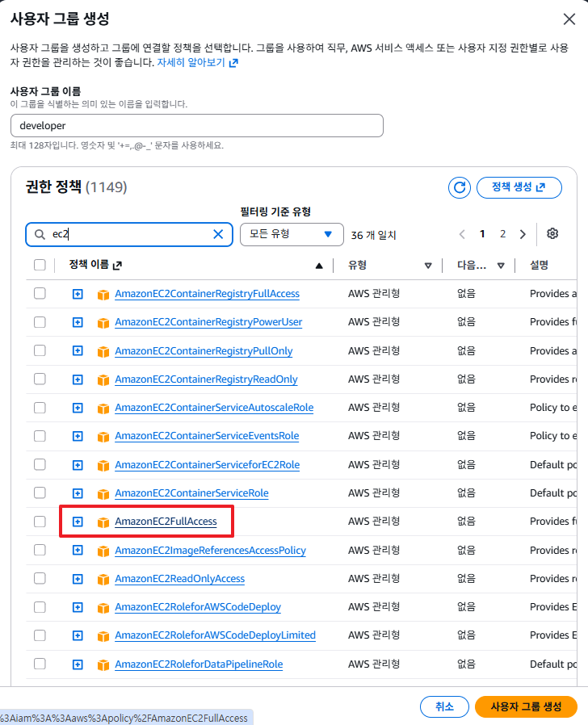Click the policy icon beside AmazonEC2ReadOnlyAccess

[x=103, y=580]
